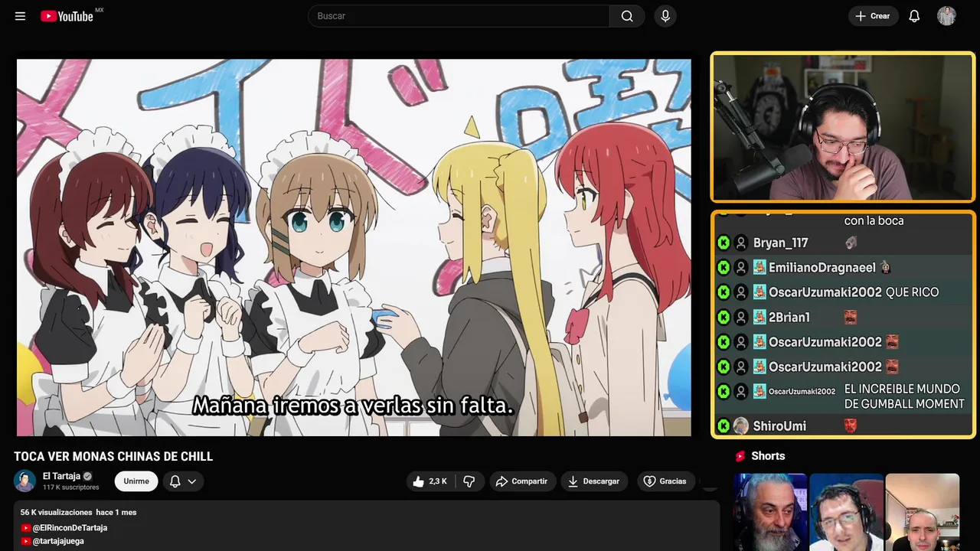Dislike the video with the thumbs-down button
980x551 pixels.
(469, 481)
